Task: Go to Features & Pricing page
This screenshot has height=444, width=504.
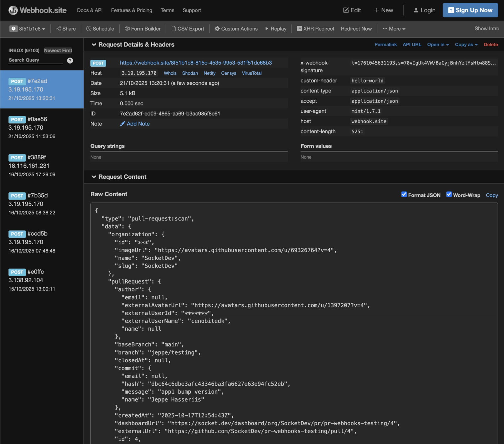Action: coord(131,10)
